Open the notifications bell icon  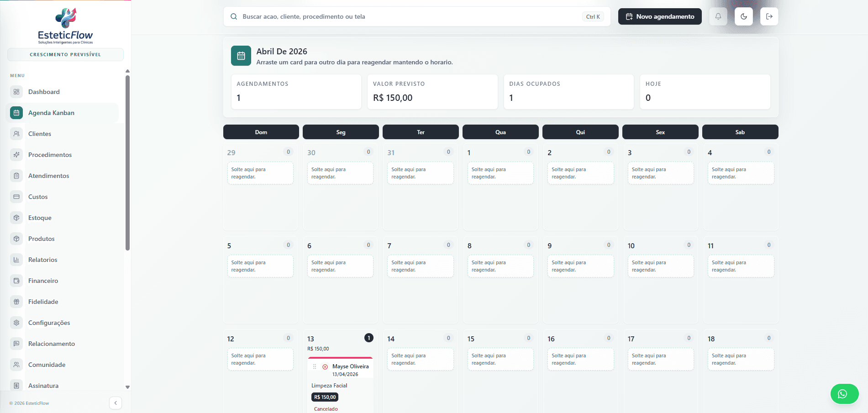pyautogui.click(x=718, y=16)
